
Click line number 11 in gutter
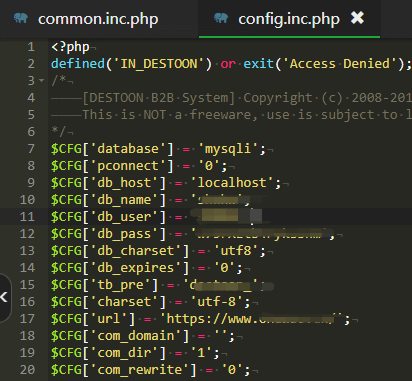(27, 217)
